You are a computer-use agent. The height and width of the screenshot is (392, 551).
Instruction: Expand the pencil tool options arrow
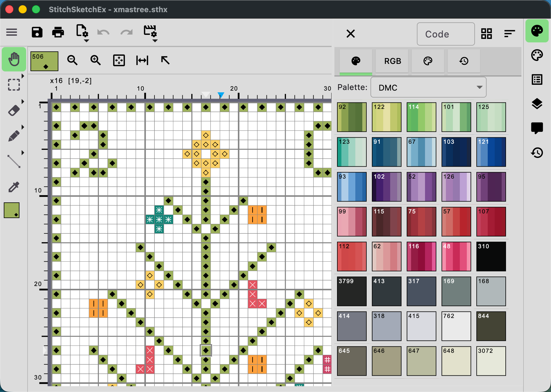click(x=23, y=127)
